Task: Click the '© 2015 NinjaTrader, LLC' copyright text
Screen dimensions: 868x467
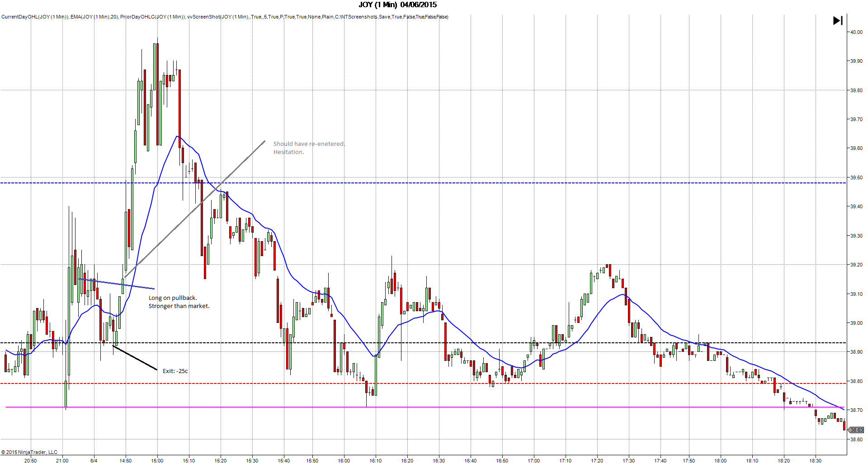Action: point(29,452)
